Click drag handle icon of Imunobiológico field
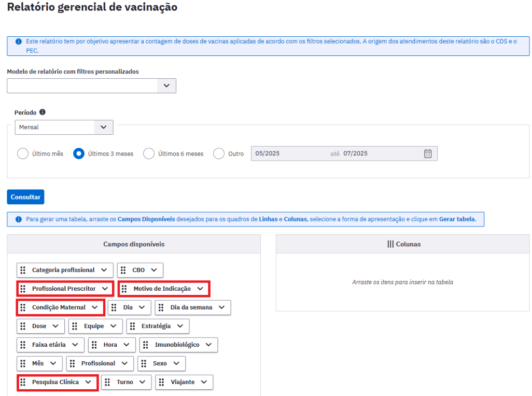Screen dimensions: 532x396 [x=146, y=345]
